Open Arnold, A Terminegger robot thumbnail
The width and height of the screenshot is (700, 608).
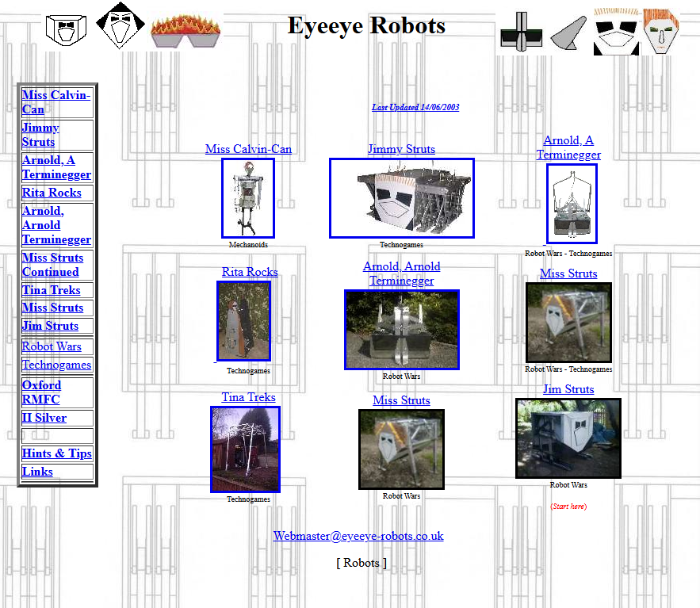(572, 204)
